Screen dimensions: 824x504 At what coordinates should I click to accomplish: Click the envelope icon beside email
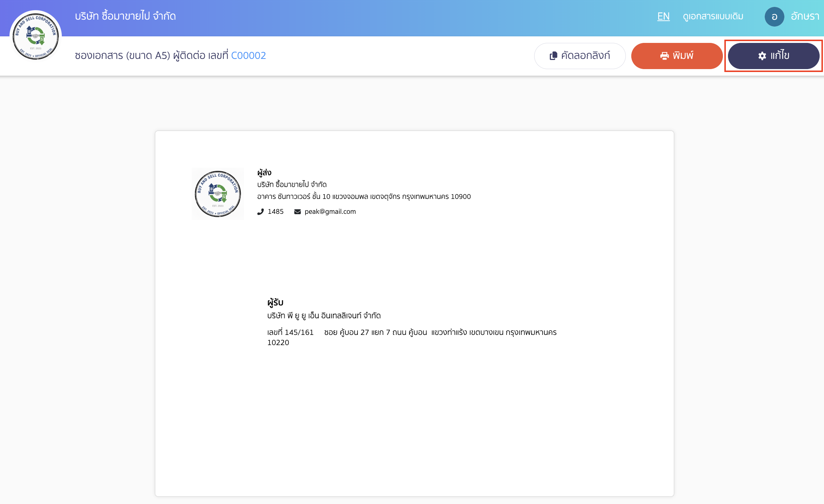pos(297,212)
